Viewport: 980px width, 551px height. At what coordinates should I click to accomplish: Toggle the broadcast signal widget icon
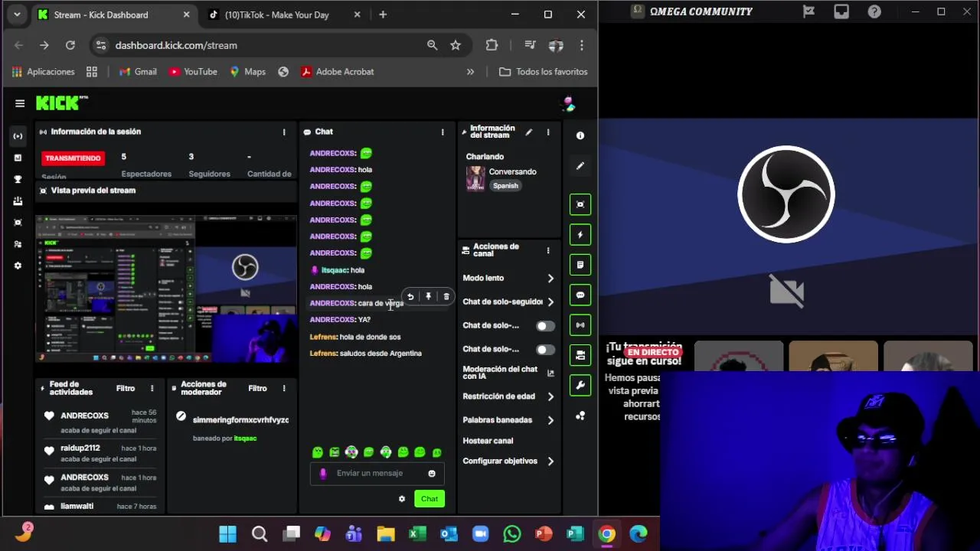580,325
